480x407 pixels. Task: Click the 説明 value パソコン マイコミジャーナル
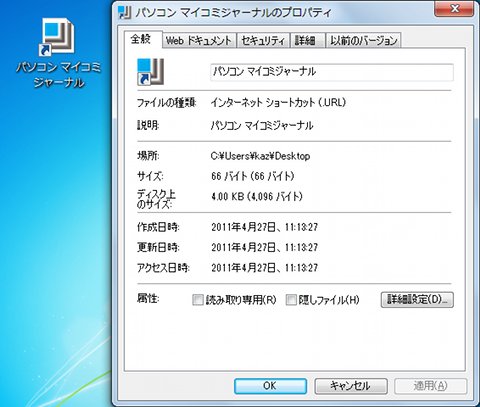[x=262, y=125]
